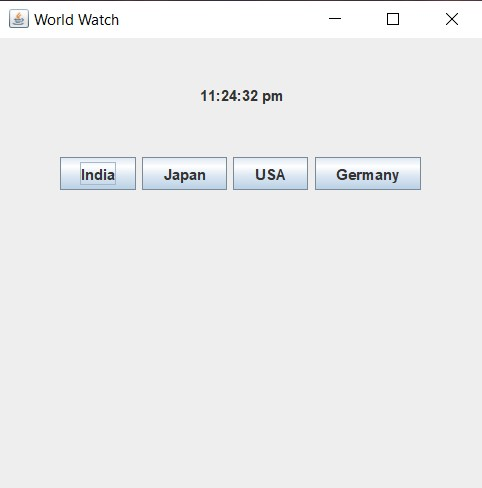Screen dimensions: 482x488
Task: Minimize the World Watch window
Action: [335, 19]
